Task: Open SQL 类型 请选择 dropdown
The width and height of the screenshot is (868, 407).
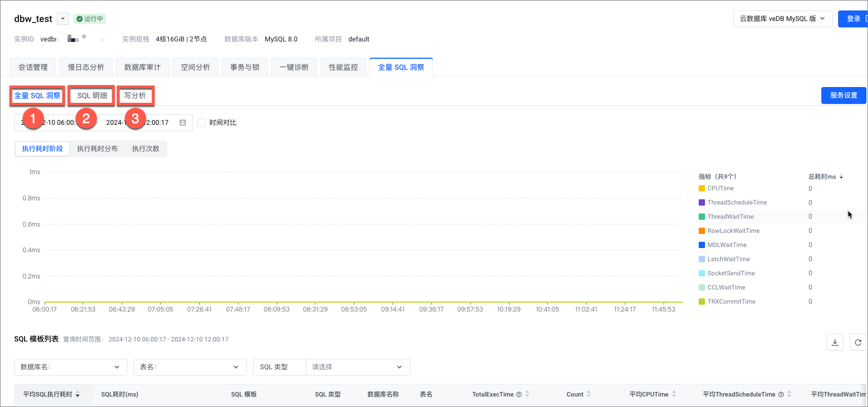Action: pyautogui.click(x=357, y=367)
